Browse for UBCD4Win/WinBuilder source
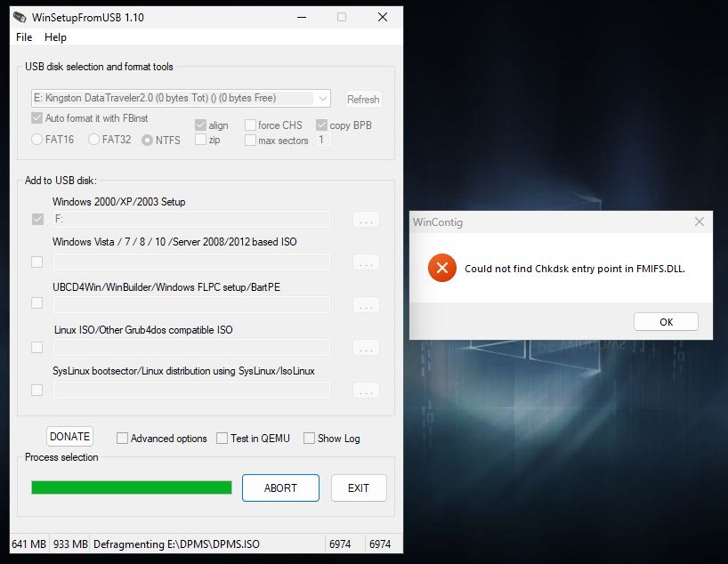The width and height of the screenshot is (728, 564). click(366, 304)
